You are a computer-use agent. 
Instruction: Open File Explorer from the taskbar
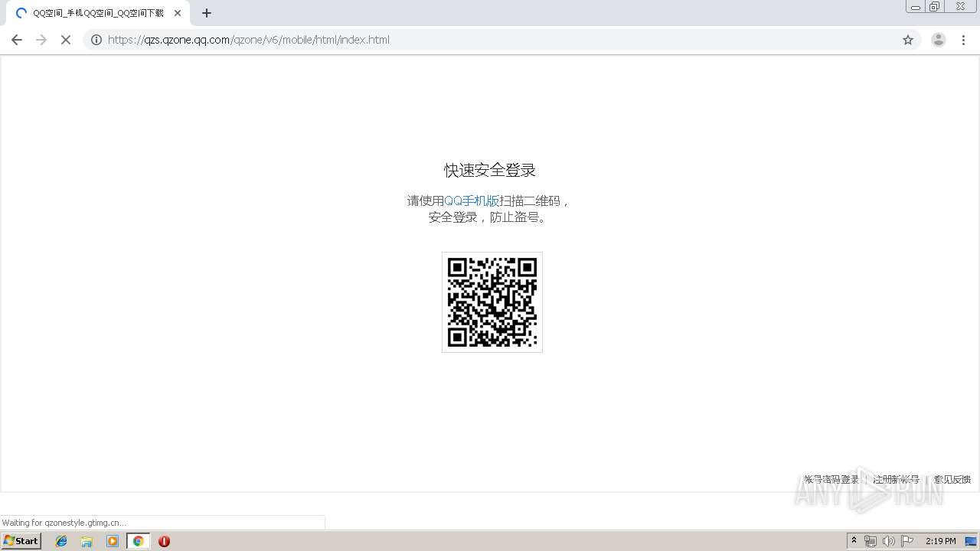87,541
